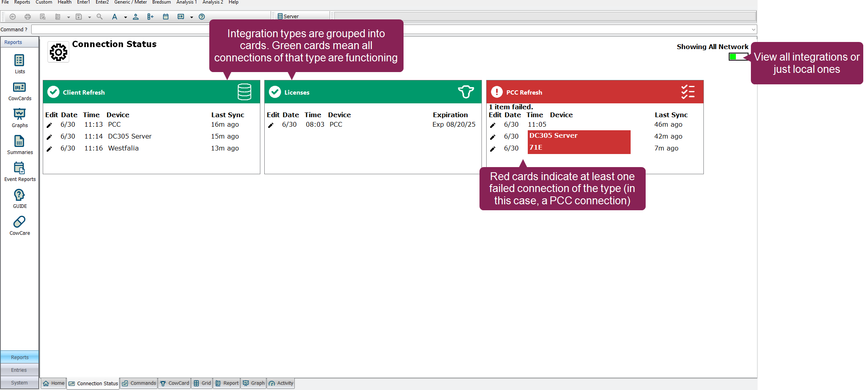The height and width of the screenshot is (390, 868).
Task: Expand the font 'A' dropdown arrow
Action: point(125,17)
